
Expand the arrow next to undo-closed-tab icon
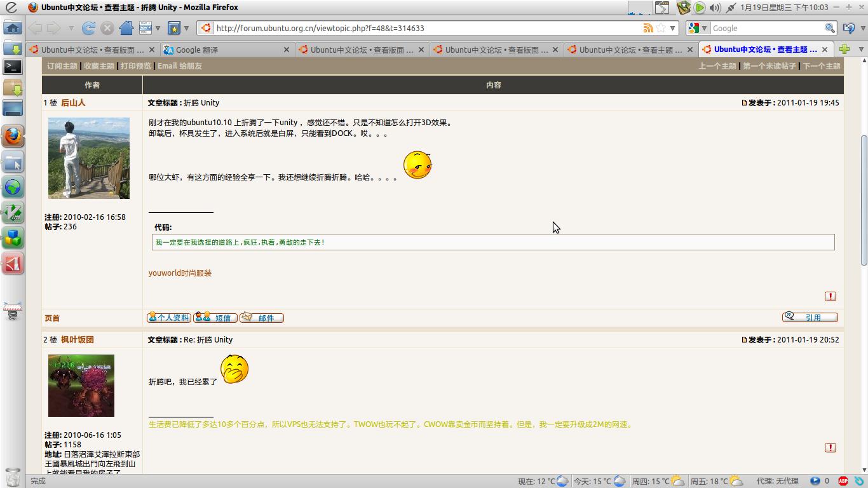tap(861, 28)
